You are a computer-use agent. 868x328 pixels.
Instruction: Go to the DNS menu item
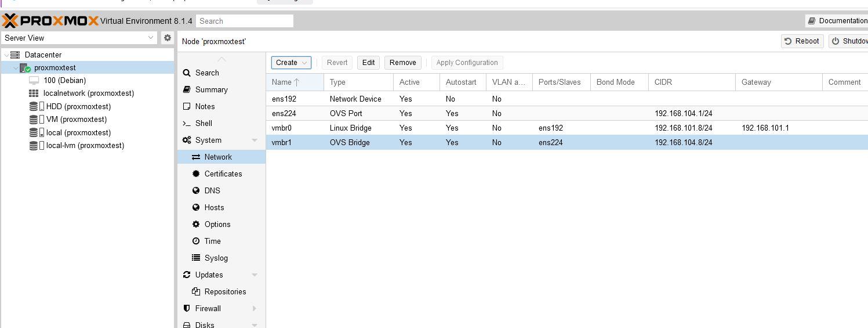pyautogui.click(x=221, y=190)
